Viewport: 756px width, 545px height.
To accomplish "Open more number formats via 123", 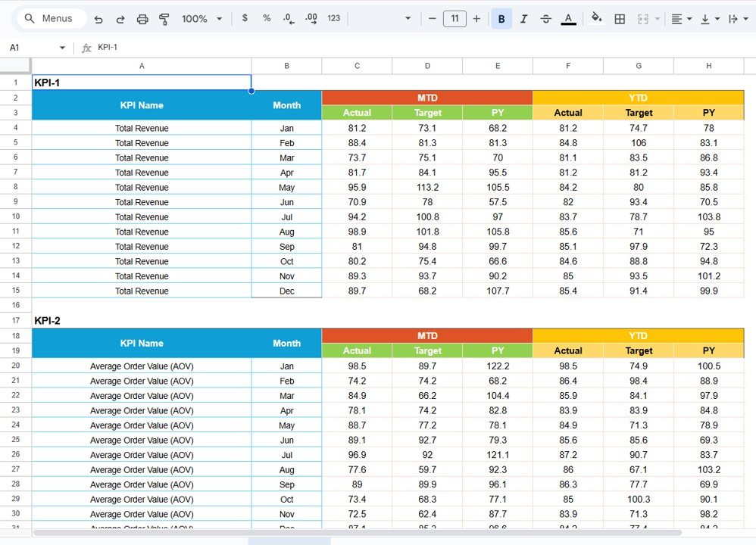I will [x=333, y=19].
